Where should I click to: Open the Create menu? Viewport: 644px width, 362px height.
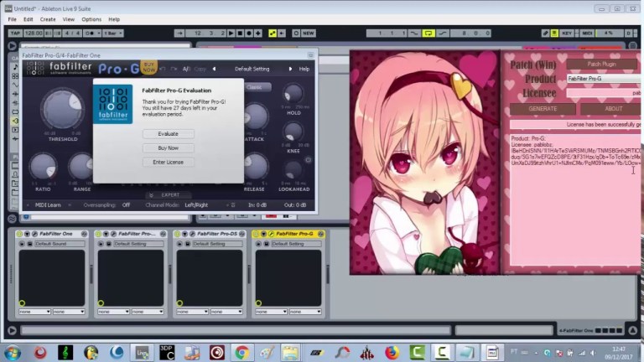coord(48,19)
